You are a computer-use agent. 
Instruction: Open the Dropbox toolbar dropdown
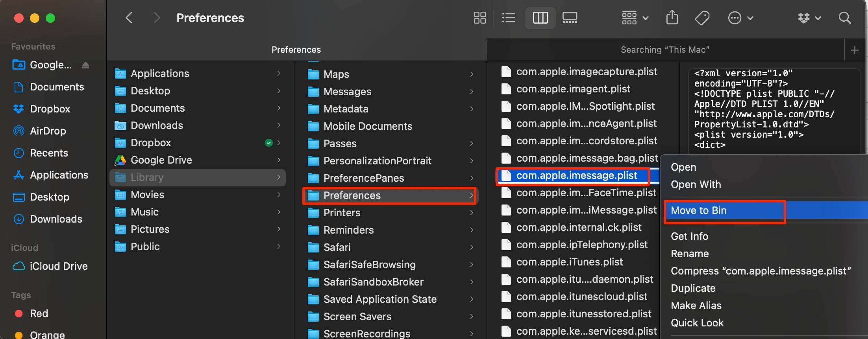coord(809,18)
